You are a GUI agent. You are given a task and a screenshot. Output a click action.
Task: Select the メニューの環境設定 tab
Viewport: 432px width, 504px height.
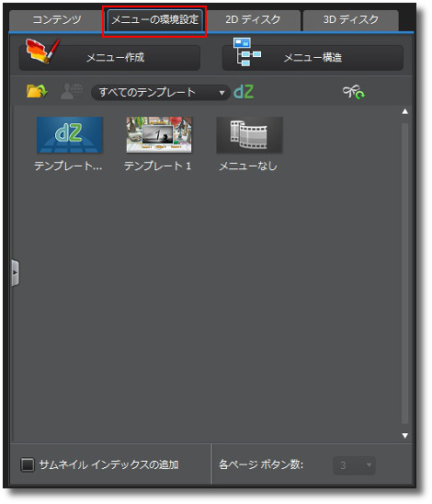[154, 20]
